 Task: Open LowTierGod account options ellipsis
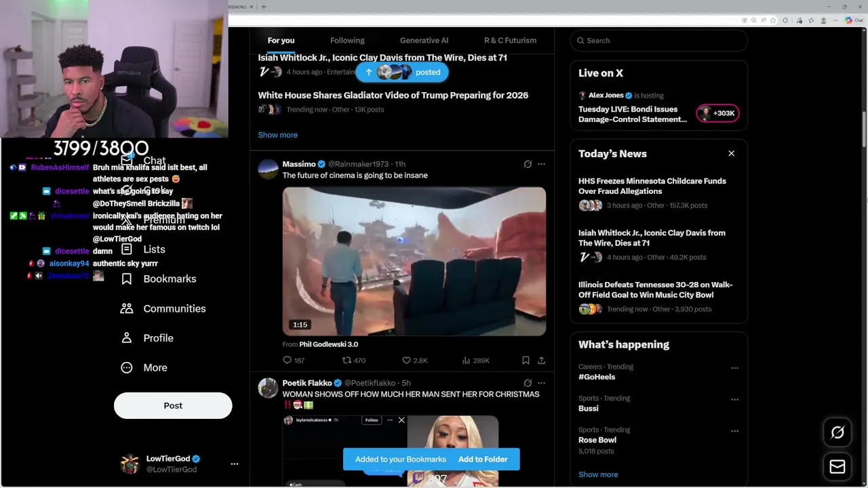click(235, 464)
